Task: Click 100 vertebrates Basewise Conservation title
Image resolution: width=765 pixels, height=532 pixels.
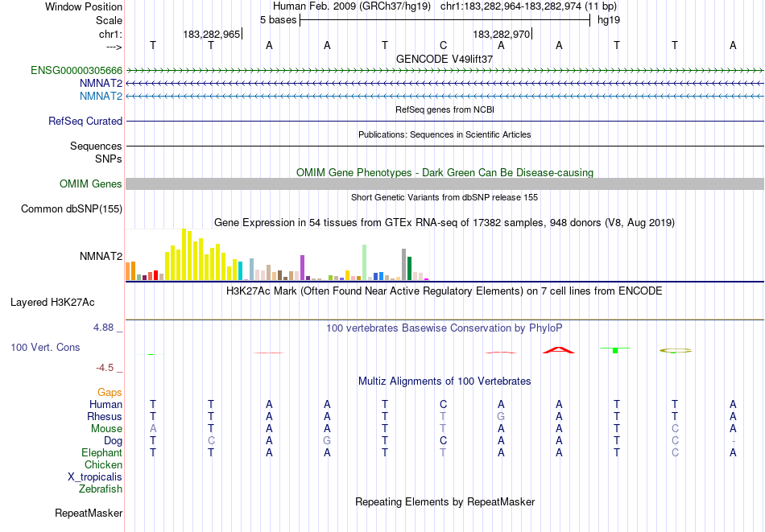Action: 445,328
